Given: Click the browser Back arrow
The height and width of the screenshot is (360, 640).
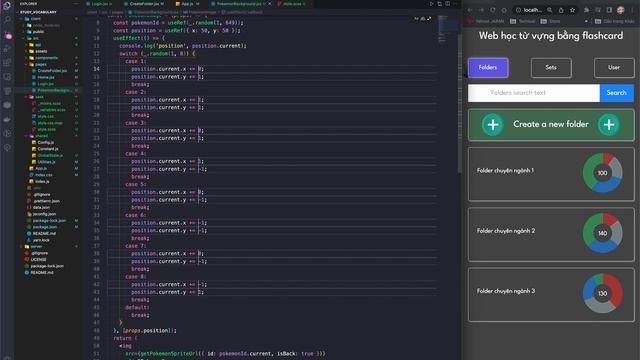Looking at the screenshot, I should point(470,10).
